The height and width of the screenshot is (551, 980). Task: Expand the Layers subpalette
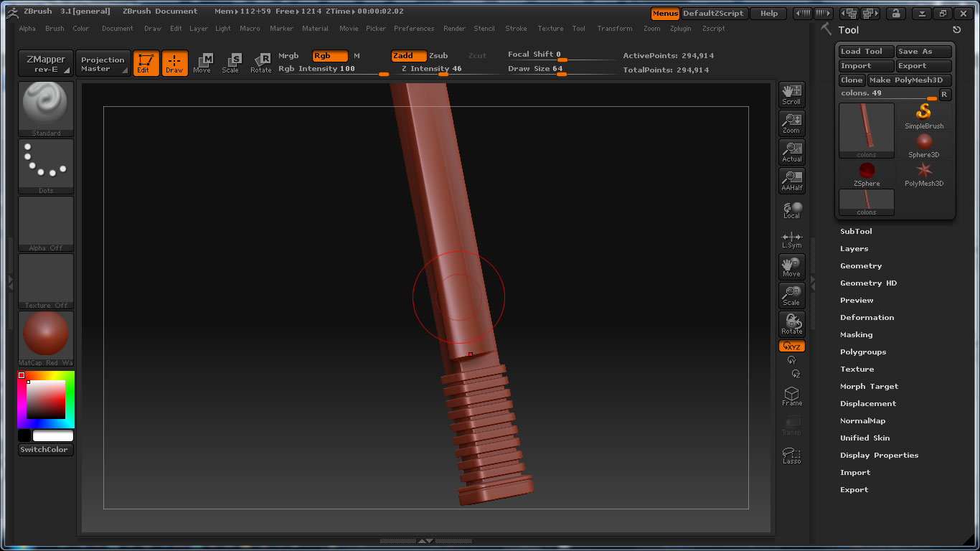[x=854, y=249]
